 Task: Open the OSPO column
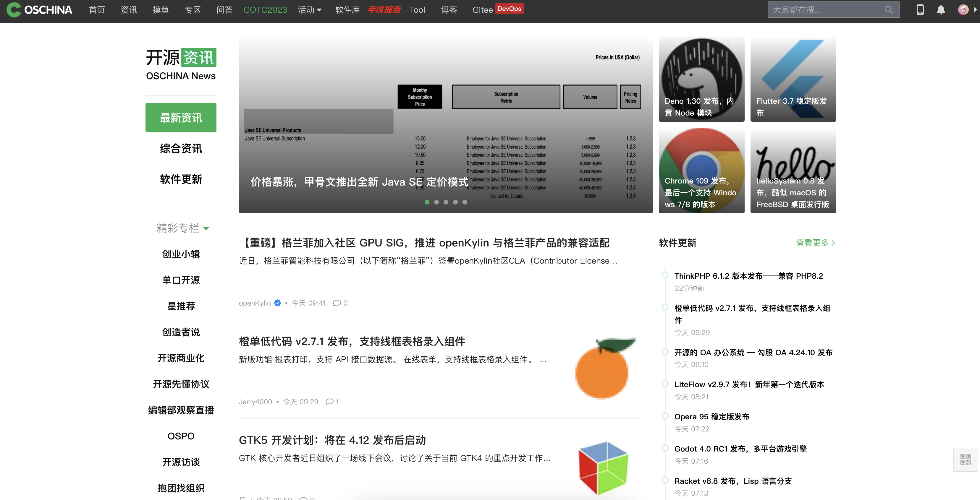point(181,436)
